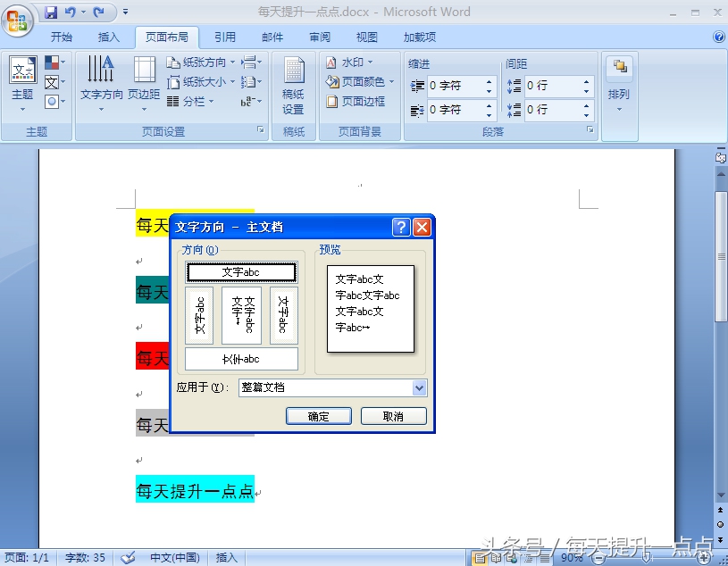Click left indent value field
This screenshot has height=566, width=728.
455,86
